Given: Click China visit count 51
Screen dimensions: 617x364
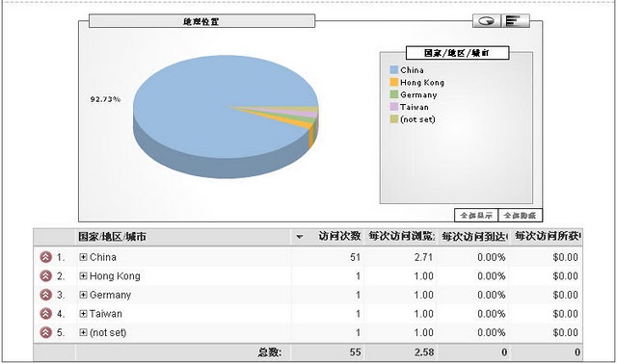Looking at the screenshot, I should [x=356, y=257].
